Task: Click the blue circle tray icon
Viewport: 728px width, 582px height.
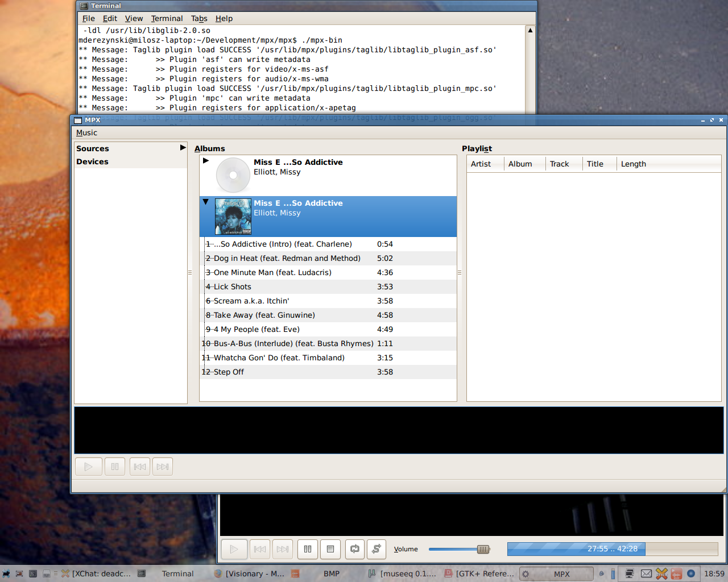Action: click(x=691, y=573)
